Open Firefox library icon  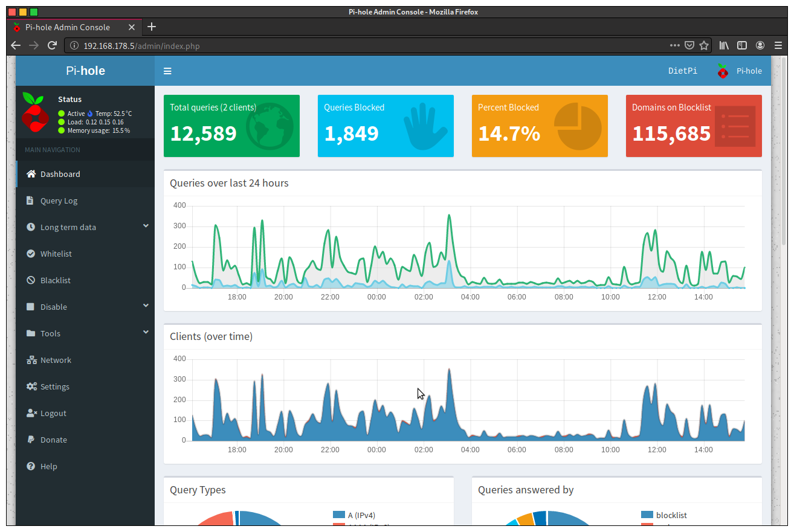[724, 45]
